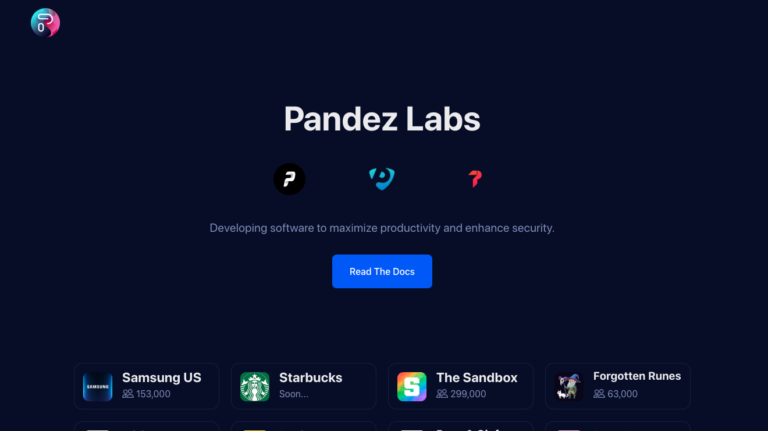Click Forgotten Runes member count 63,000
Image resolution: width=768 pixels, height=431 pixels.
pyautogui.click(x=623, y=394)
